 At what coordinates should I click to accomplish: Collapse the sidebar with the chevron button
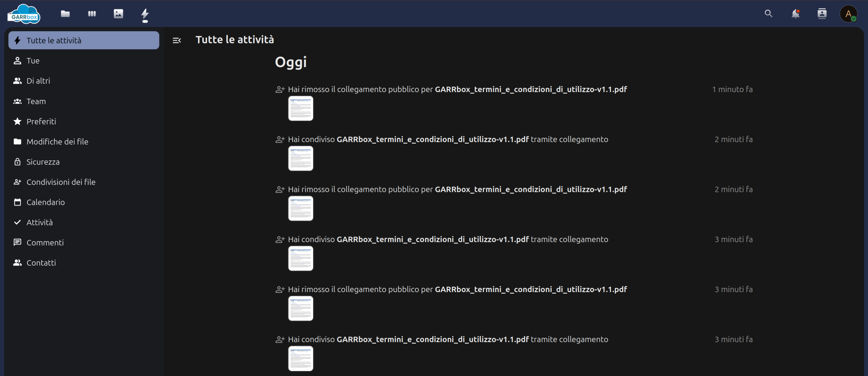coord(177,40)
